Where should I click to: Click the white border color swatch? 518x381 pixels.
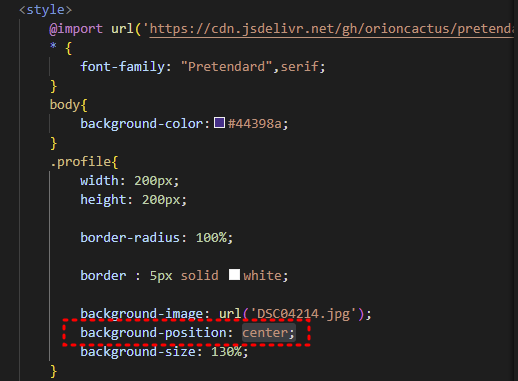(234, 274)
